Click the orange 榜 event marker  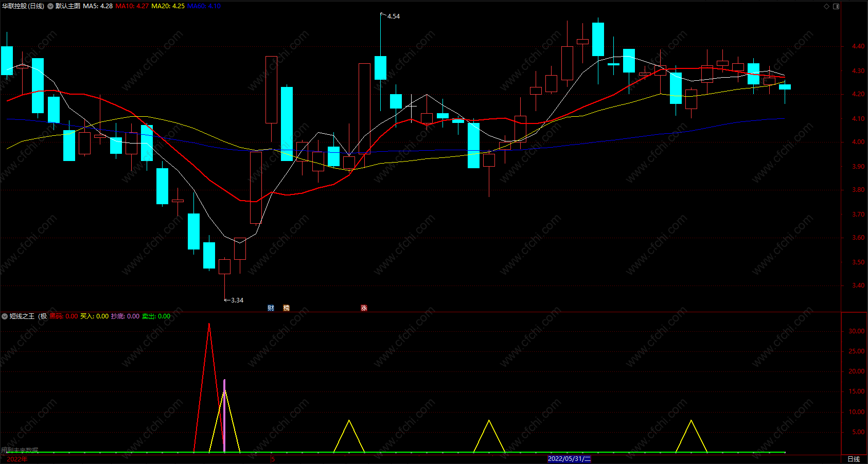286,308
